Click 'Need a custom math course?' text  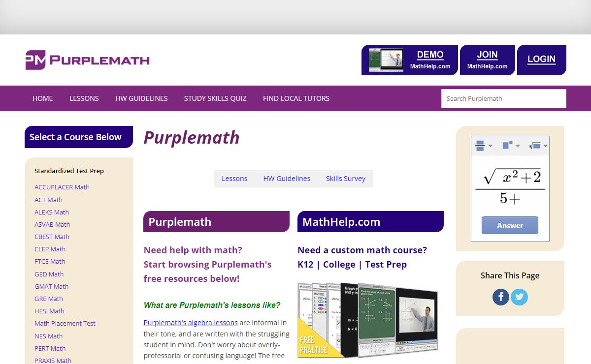[362, 250]
